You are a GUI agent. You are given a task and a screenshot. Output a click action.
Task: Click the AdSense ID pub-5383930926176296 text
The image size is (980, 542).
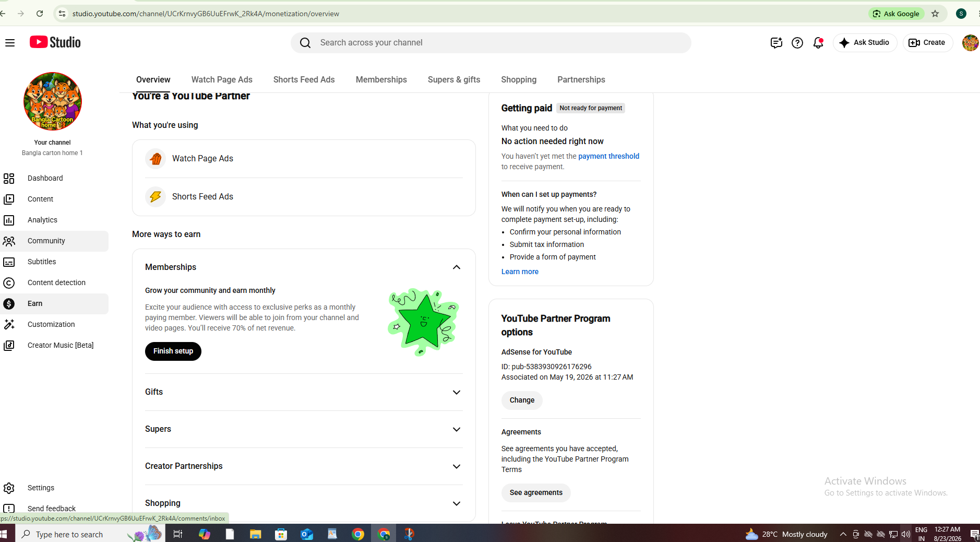pos(546,367)
